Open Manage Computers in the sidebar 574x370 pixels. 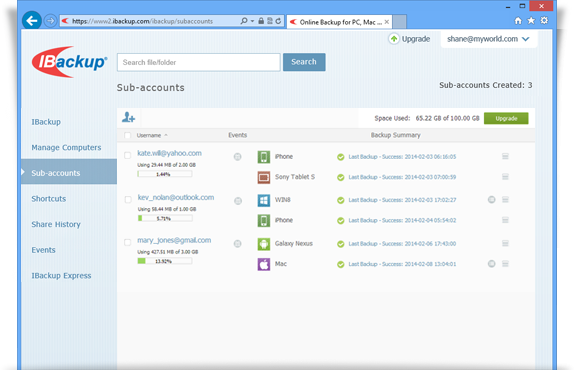pos(66,147)
